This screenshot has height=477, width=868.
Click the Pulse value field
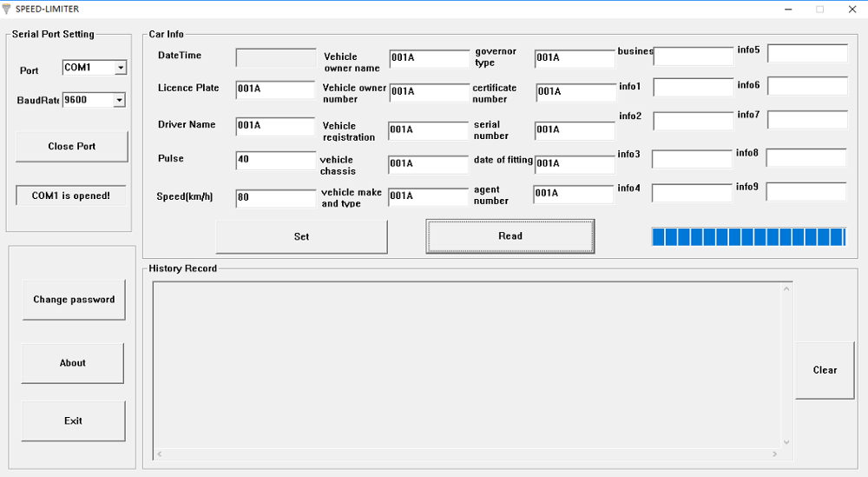click(x=275, y=160)
